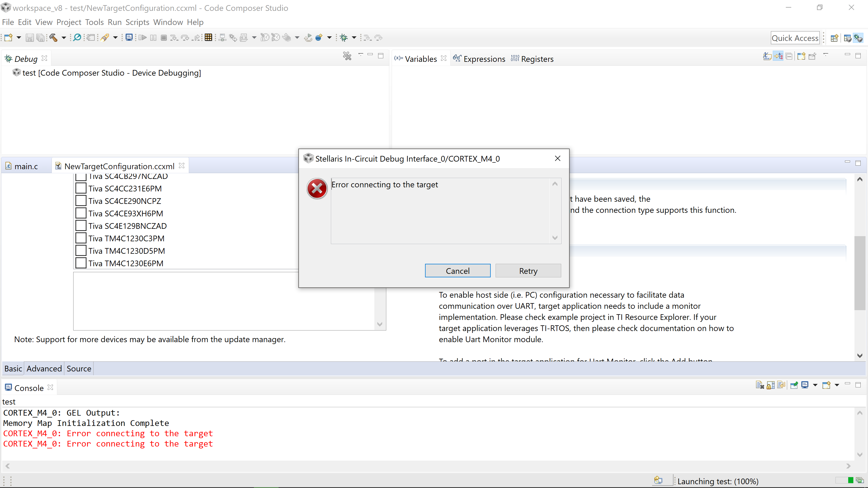Switch to the CCS Debug perspective icon
The image size is (868, 488).
858,38
